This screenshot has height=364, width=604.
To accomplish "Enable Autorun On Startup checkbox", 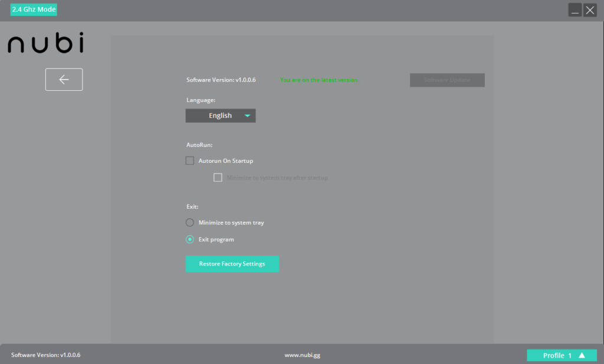I will (190, 160).
